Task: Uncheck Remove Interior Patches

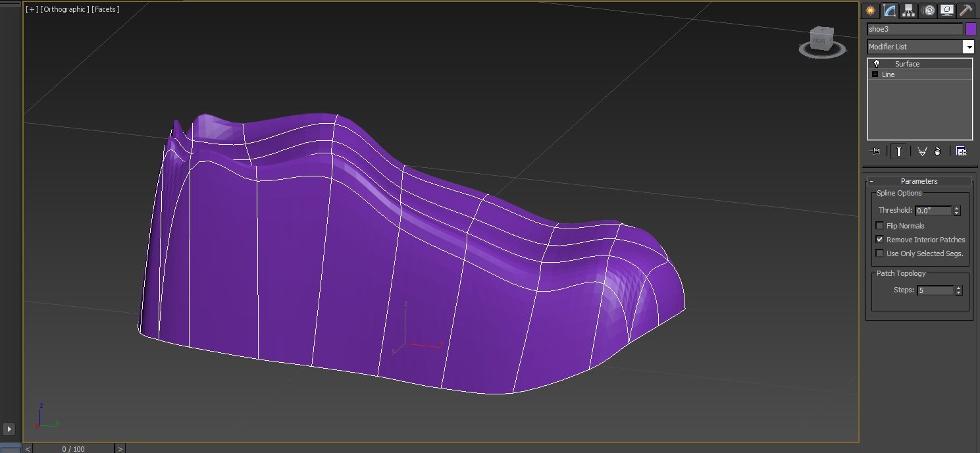Action: tap(880, 239)
